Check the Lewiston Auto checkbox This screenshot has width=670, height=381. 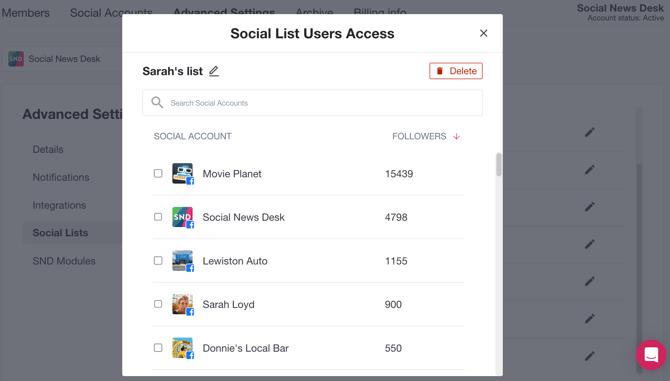158,261
